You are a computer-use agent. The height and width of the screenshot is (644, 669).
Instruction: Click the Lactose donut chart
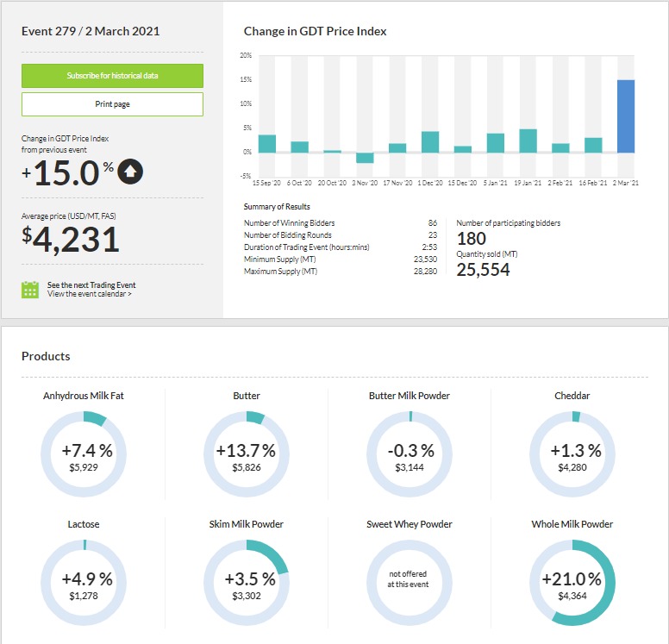(84, 584)
